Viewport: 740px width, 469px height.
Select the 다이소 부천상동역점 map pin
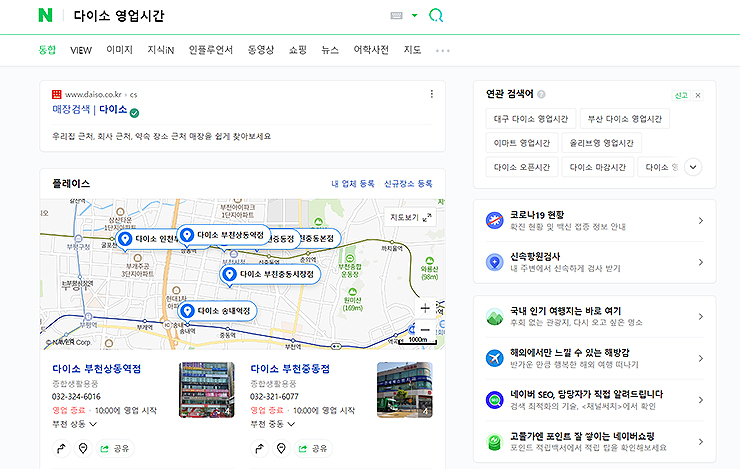click(x=224, y=235)
